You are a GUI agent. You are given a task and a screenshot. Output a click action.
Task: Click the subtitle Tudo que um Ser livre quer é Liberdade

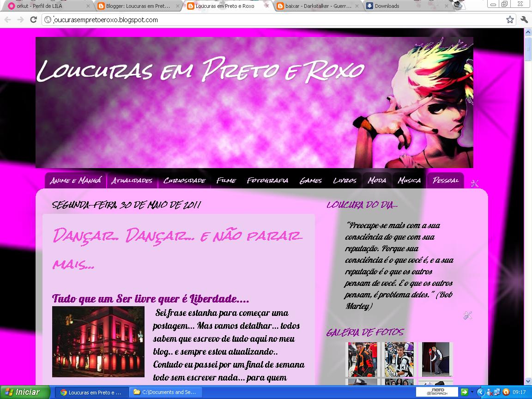coord(151,299)
